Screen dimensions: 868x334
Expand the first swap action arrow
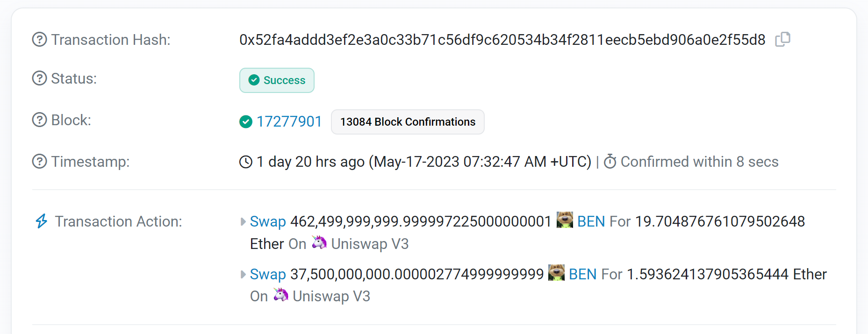(243, 221)
